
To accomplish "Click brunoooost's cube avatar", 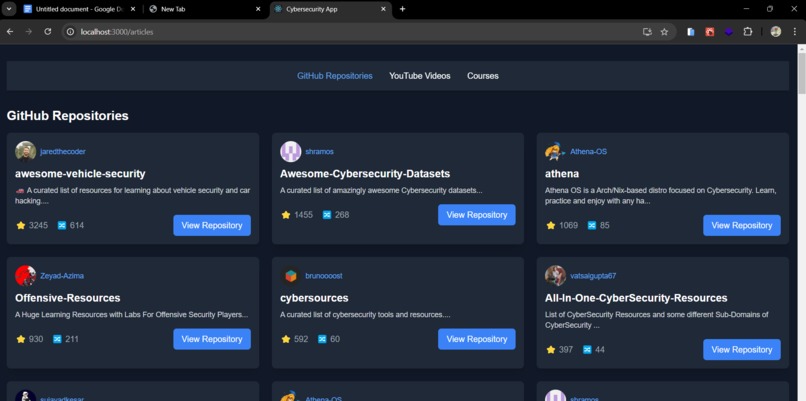I will click(290, 276).
